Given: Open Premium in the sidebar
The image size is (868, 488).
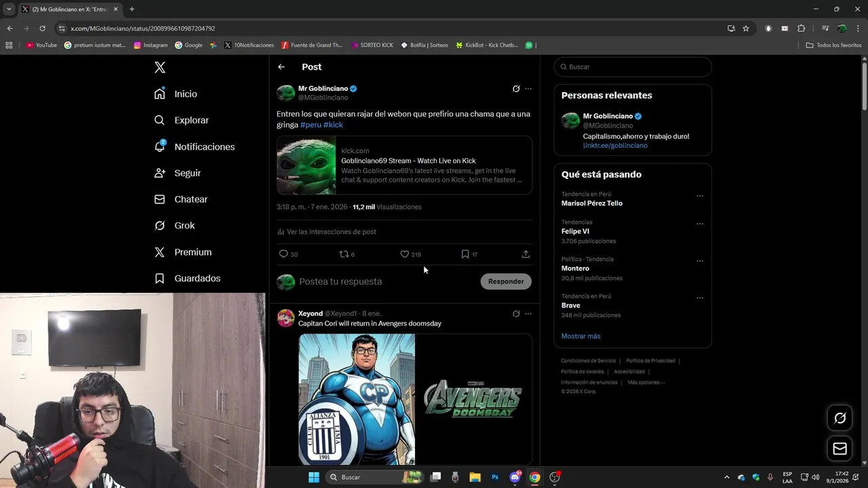Looking at the screenshot, I should 182,252.
